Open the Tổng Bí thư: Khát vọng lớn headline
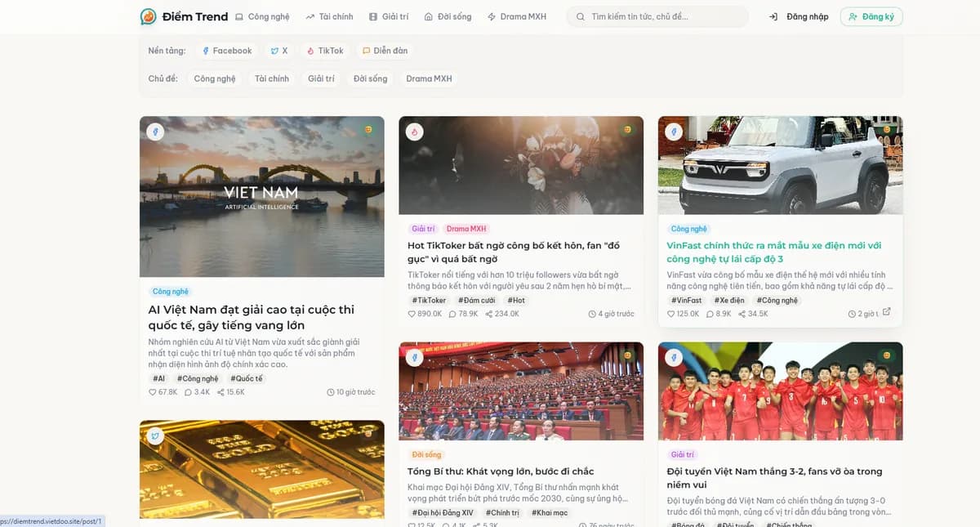Screen dimensions: 980x527 point(501,471)
